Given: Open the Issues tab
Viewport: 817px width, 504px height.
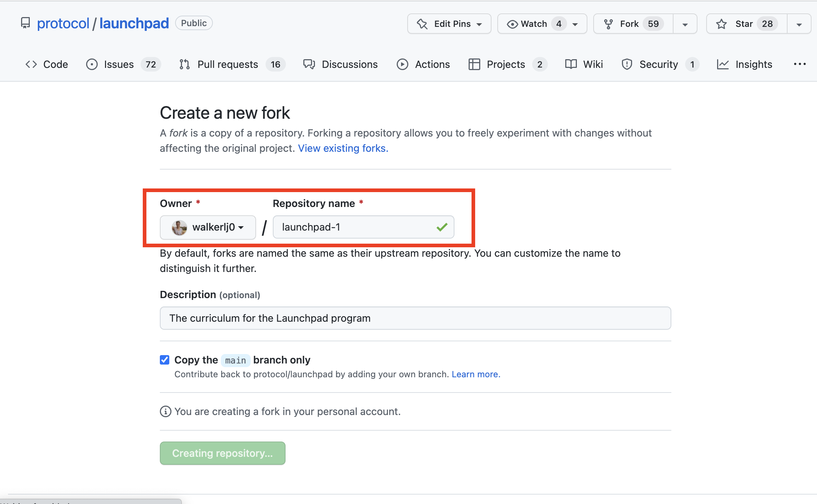Looking at the screenshot, I should coord(124,64).
